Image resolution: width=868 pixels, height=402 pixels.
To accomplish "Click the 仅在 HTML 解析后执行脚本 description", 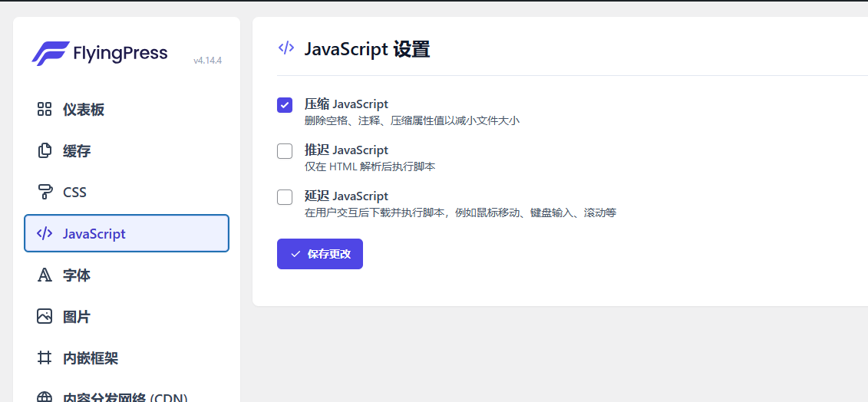I will click(x=370, y=166).
